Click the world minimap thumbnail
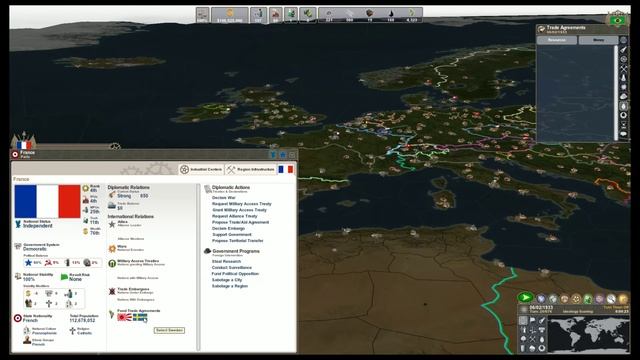 tap(588, 333)
